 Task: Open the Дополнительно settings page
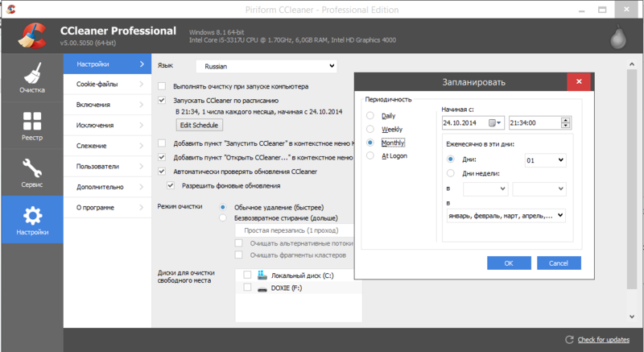coord(108,187)
